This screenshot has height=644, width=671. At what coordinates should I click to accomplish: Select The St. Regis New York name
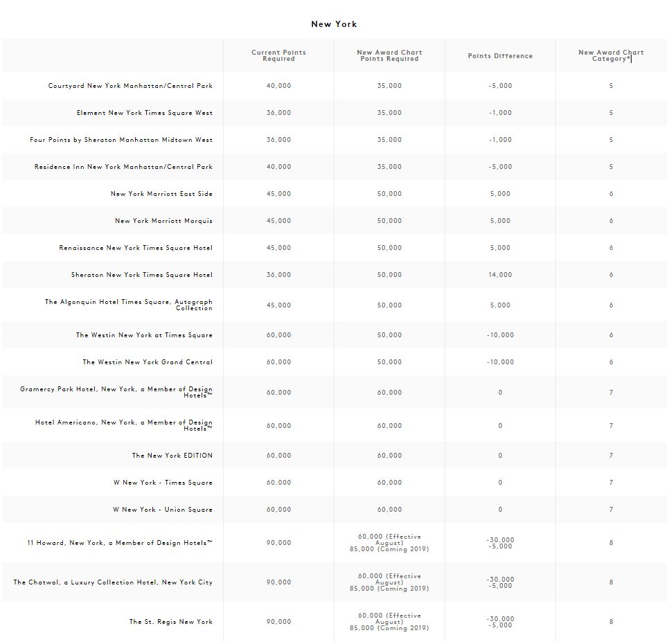[x=171, y=621]
